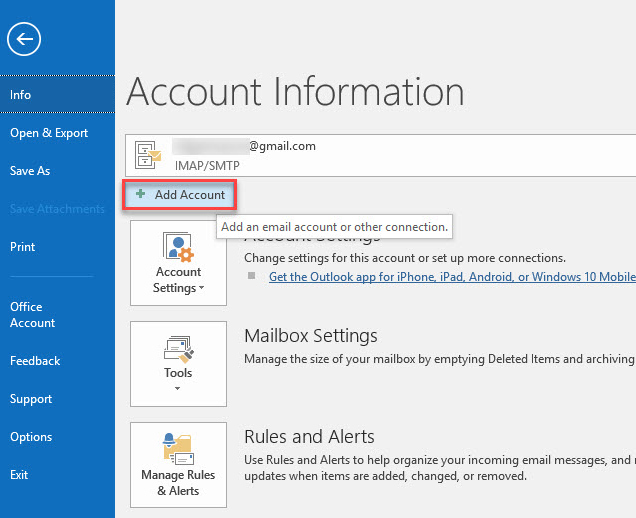Click the mailbox Tools broom icon
636x518 pixels.
178,349
